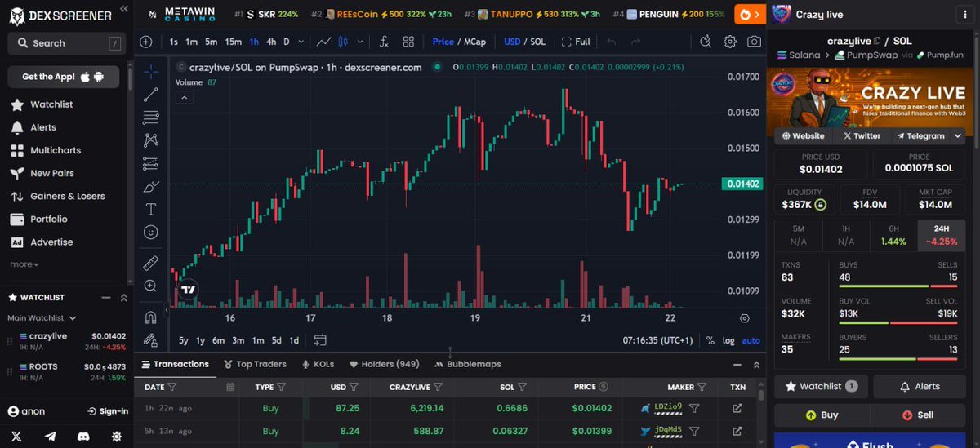980x448 pixels.
Task: Select the candlestick chart style
Action: pos(344,42)
